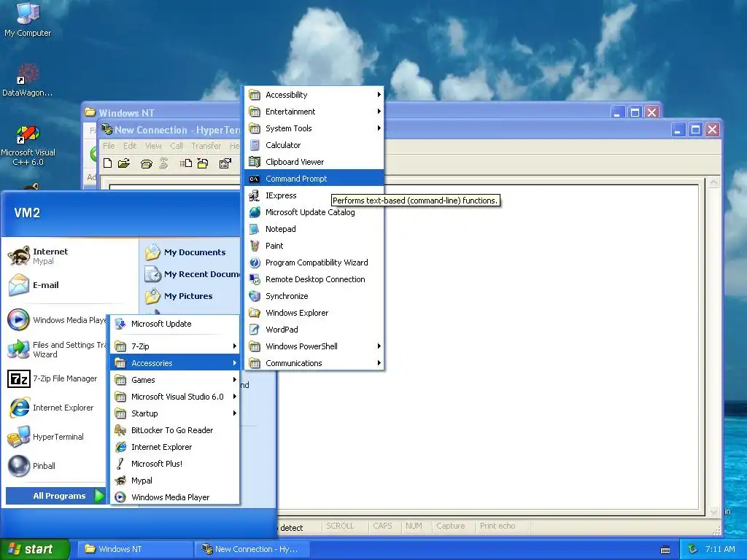Screen dimensions: 747x560
Task: Click New icon in HyperTerminal toolbar
Action: (108, 163)
